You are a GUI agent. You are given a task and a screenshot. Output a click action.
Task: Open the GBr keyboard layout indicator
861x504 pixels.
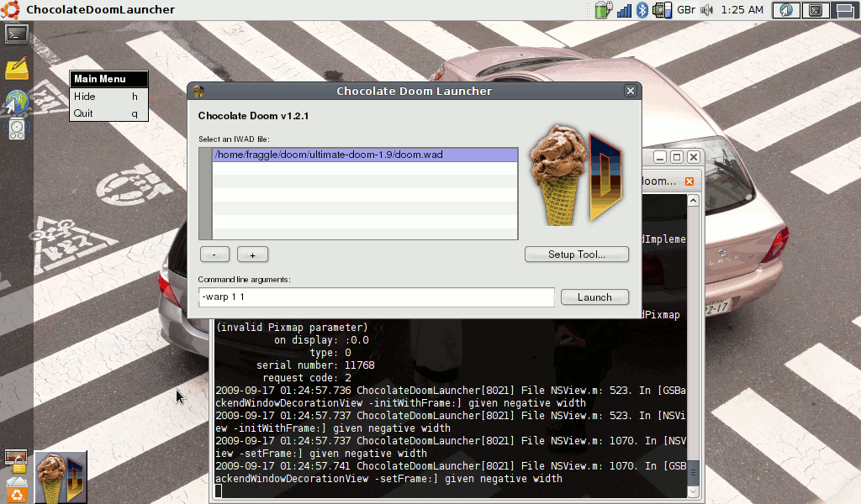point(686,10)
